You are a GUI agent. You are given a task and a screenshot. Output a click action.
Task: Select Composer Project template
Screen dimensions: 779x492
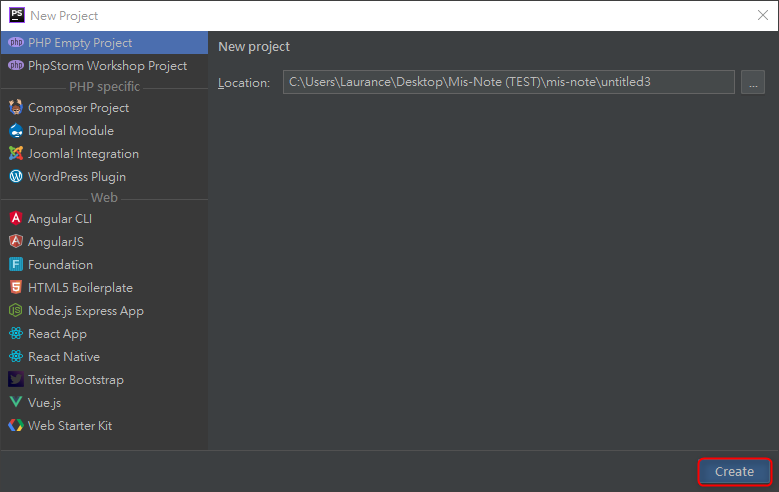click(104, 108)
